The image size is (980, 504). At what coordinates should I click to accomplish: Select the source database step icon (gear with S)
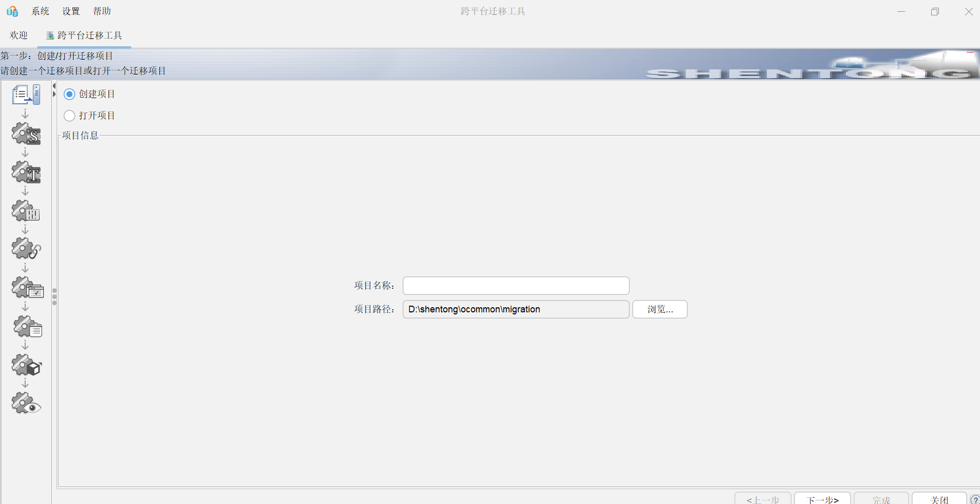click(26, 134)
